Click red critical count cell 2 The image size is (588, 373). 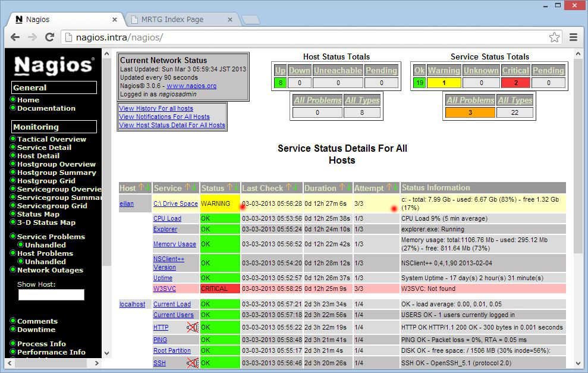point(515,83)
